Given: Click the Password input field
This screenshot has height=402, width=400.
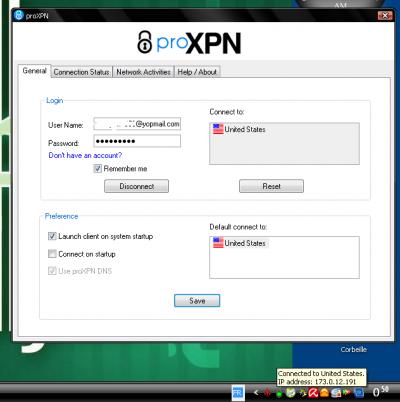Looking at the screenshot, I should point(137,141).
